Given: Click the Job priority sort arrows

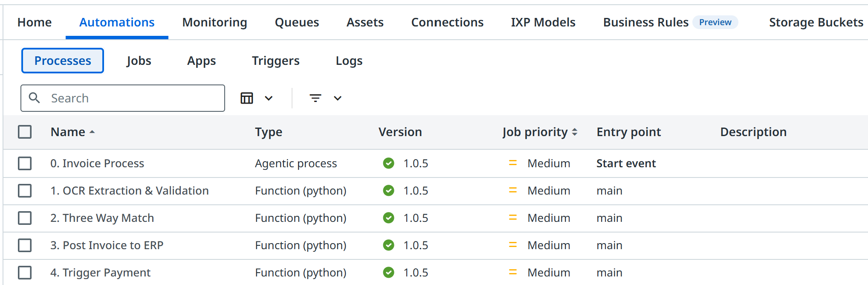Looking at the screenshot, I should pyautogui.click(x=575, y=132).
